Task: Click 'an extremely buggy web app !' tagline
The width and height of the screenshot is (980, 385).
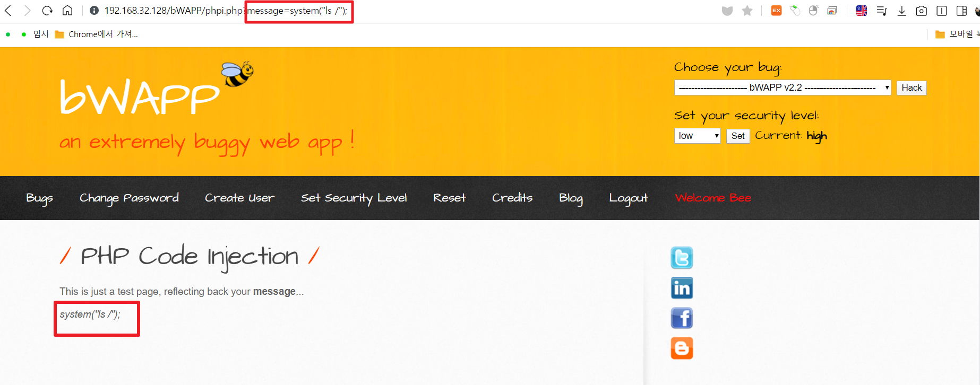Action: 207,143
